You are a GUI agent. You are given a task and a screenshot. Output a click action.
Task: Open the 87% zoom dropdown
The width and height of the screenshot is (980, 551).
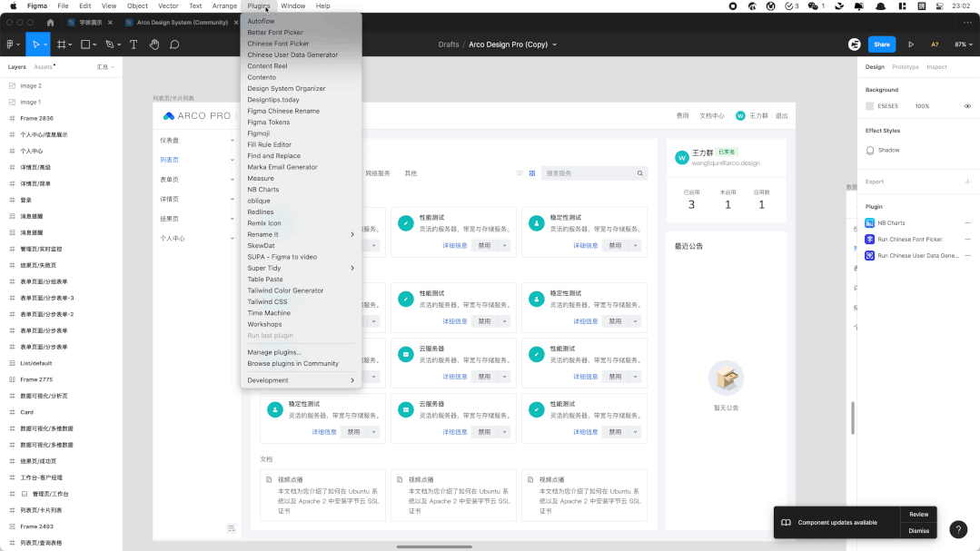963,44
